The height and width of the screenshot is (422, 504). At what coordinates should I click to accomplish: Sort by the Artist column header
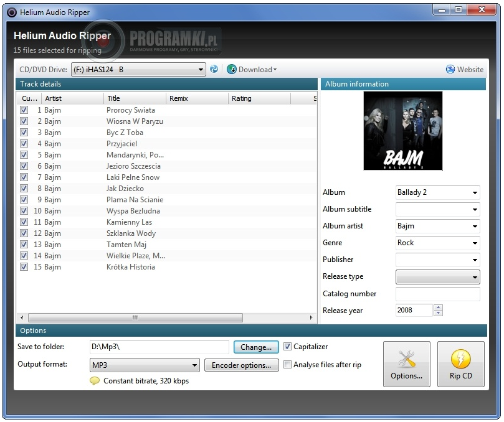(73, 98)
